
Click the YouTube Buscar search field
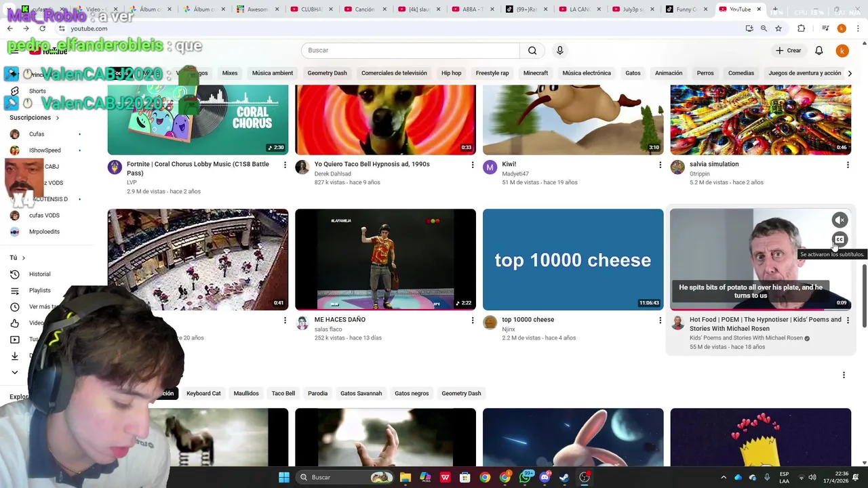(410, 50)
